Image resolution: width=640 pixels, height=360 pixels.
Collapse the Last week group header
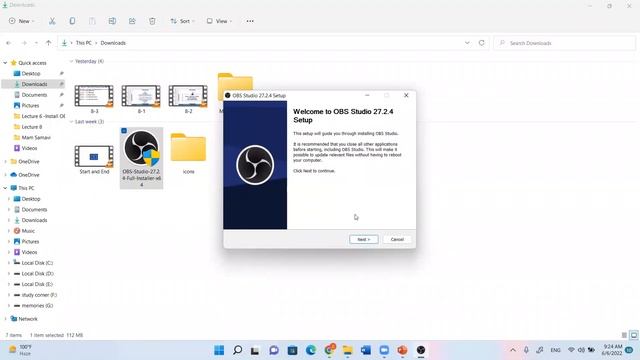pyautogui.click(x=71, y=122)
